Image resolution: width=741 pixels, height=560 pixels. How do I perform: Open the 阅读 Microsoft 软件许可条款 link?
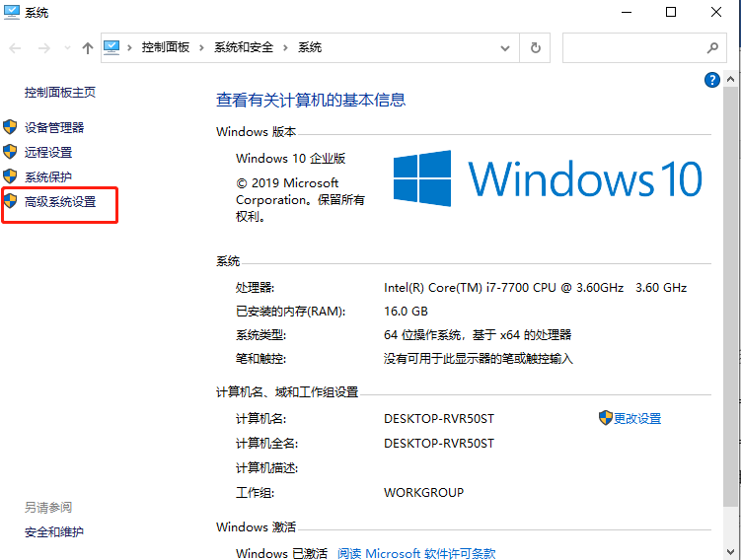(416, 553)
